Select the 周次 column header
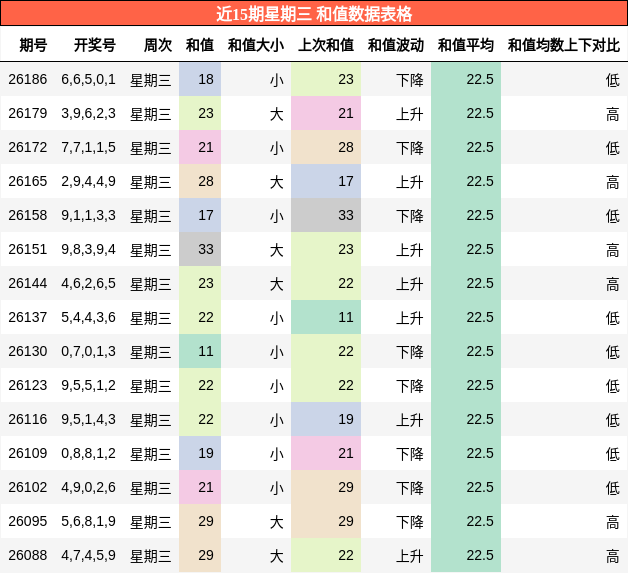The image size is (628, 573). [158, 45]
